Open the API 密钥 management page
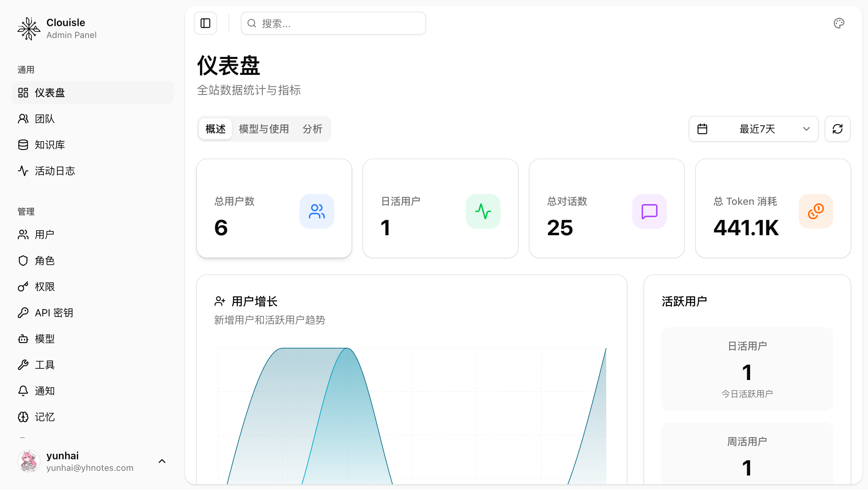The image size is (868, 490). point(54,313)
